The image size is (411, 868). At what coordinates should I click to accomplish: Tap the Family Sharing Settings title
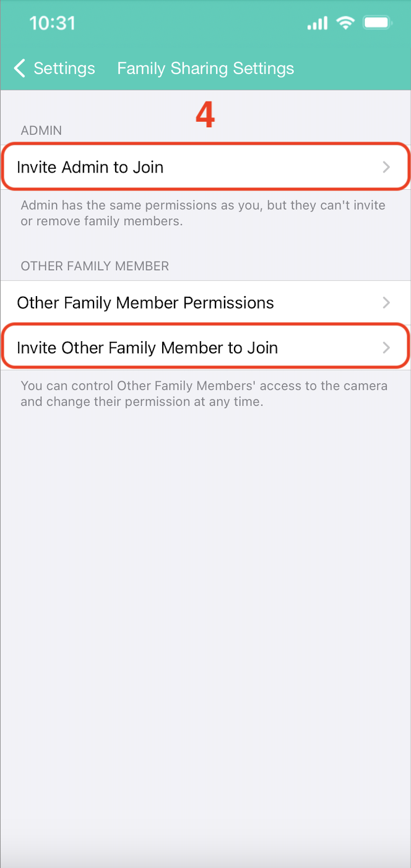[205, 68]
